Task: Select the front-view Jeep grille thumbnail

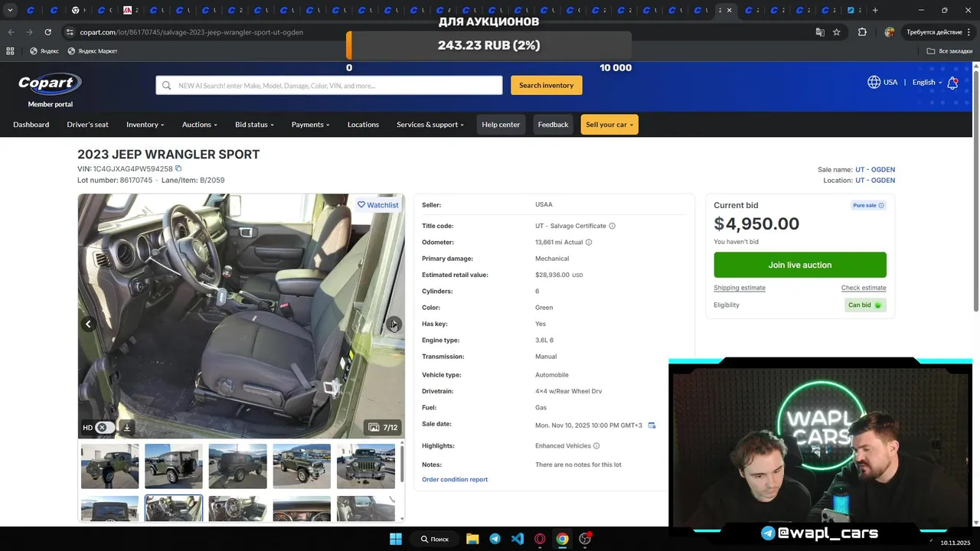Action: point(366,466)
